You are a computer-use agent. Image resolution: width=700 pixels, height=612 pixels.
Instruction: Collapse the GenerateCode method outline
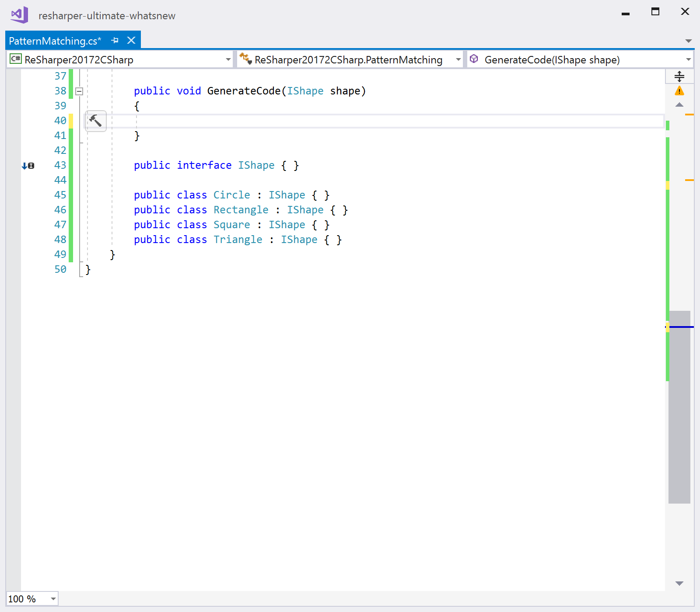point(79,91)
